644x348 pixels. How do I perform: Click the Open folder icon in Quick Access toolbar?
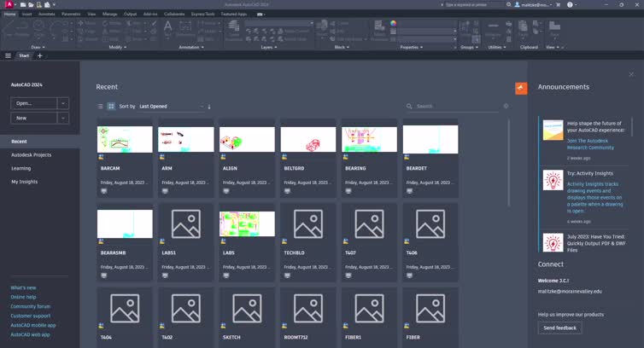click(x=32, y=5)
